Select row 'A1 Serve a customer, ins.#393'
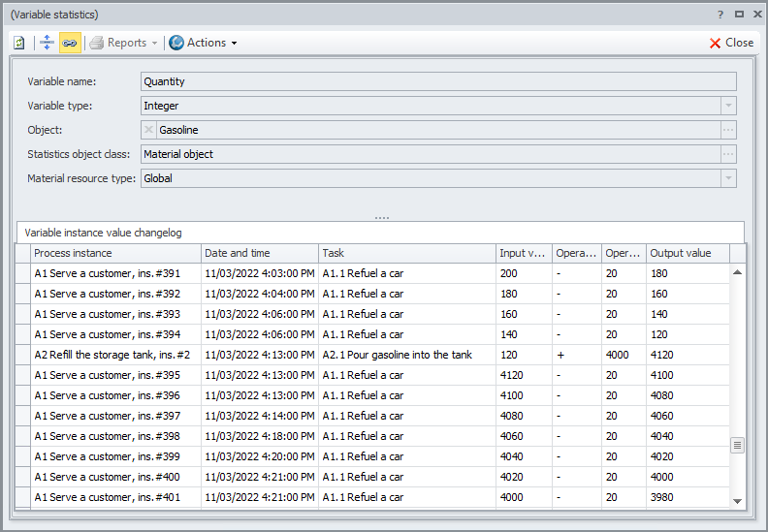The height and width of the screenshot is (532, 768). pyautogui.click(x=372, y=314)
